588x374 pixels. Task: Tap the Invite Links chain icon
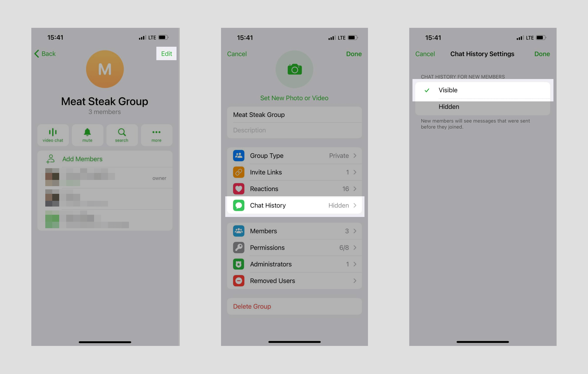pos(238,172)
